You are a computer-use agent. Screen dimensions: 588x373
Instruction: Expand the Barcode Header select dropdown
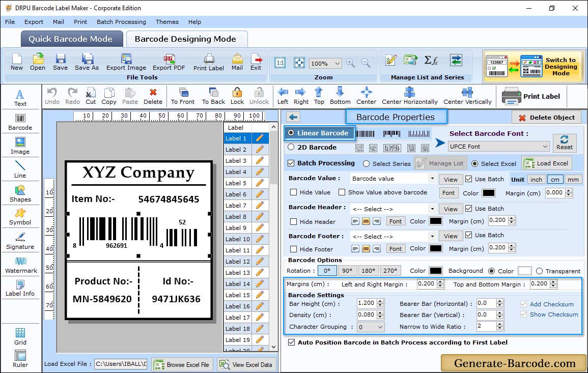(432, 209)
